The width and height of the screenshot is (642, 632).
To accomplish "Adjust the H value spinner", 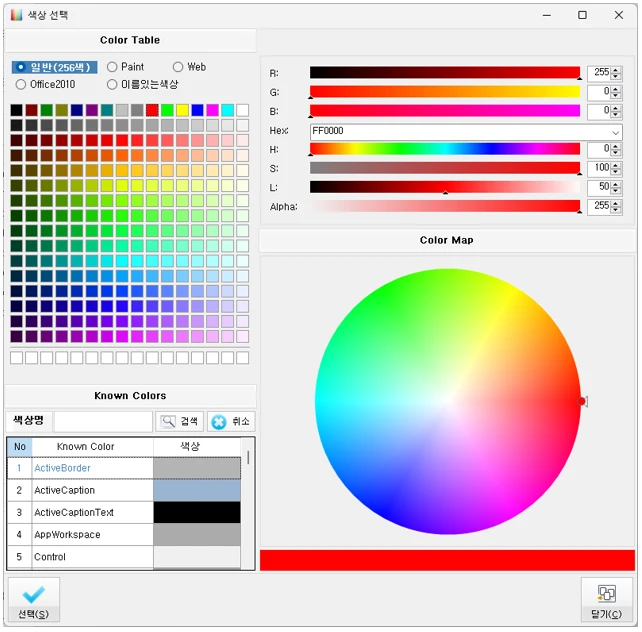I will click(x=616, y=149).
